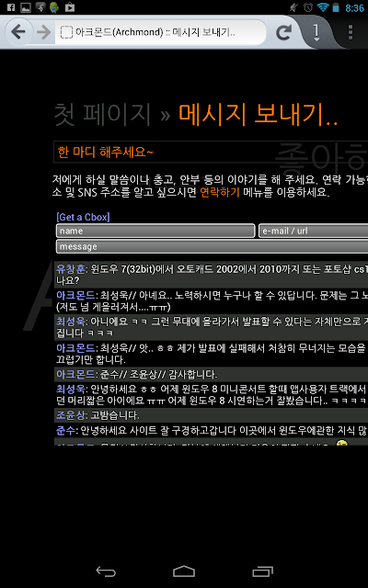Tap the browser back arrow

(x=17, y=33)
